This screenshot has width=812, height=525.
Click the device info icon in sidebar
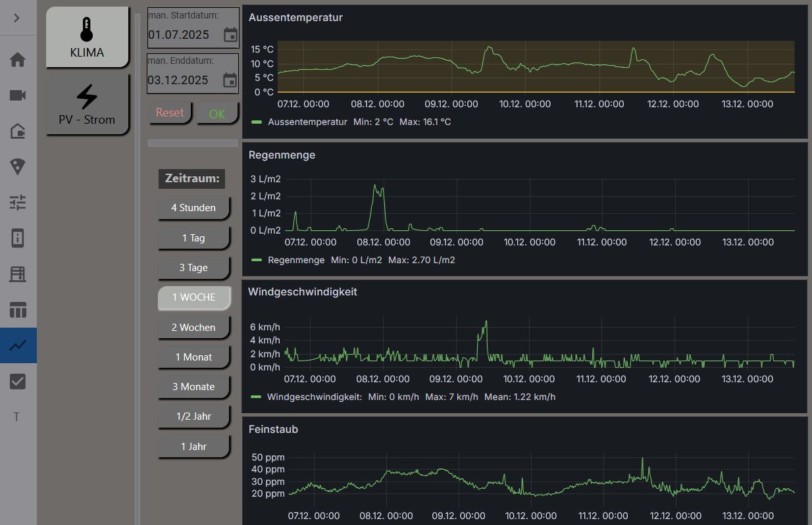pos(18,238)
